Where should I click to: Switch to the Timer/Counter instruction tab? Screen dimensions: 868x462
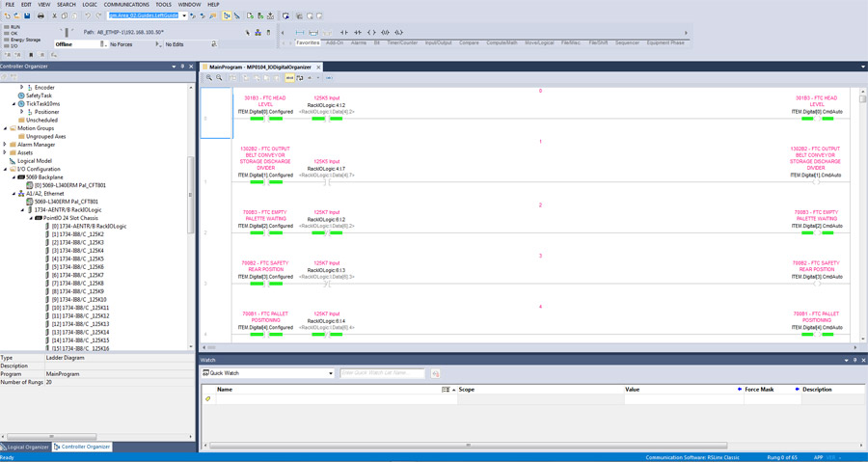(x=402, y=42)
